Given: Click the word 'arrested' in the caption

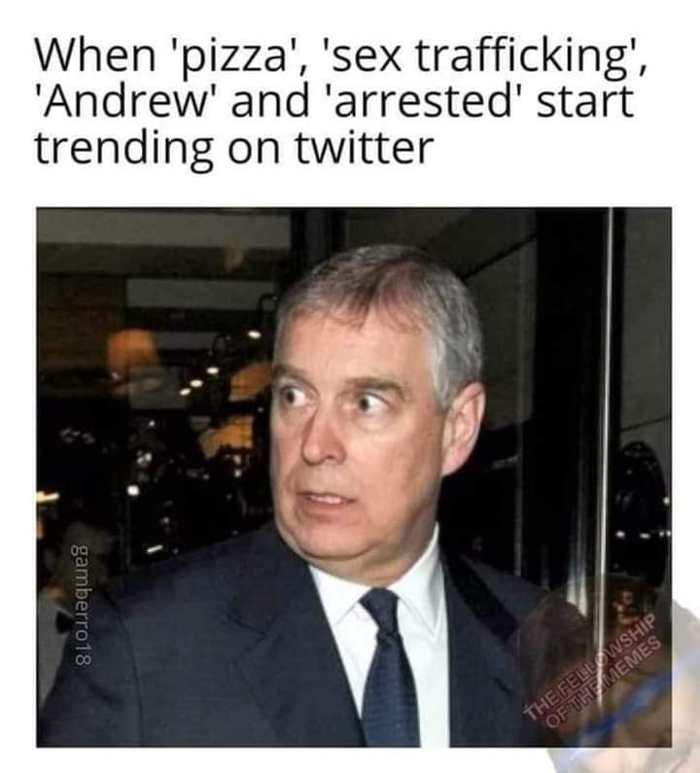Looking at the screenshot, I should point(423,101).
